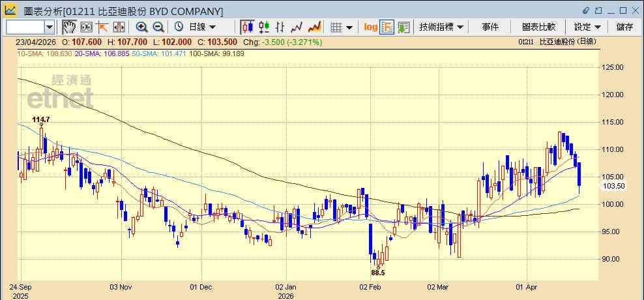Click the 02 Jan 2026 date label
This screenshot has width=644, height=300.
(286, 291)
